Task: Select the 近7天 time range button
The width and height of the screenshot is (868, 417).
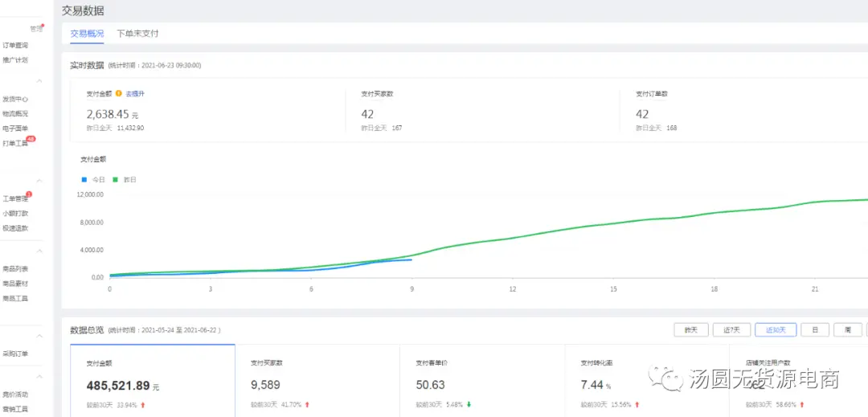Action: coord(731,329)
